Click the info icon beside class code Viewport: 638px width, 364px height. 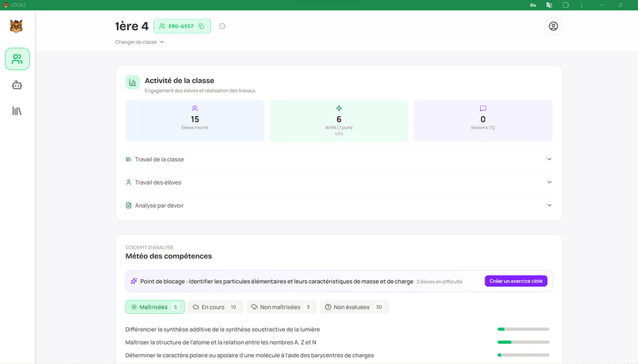point(223,26)
